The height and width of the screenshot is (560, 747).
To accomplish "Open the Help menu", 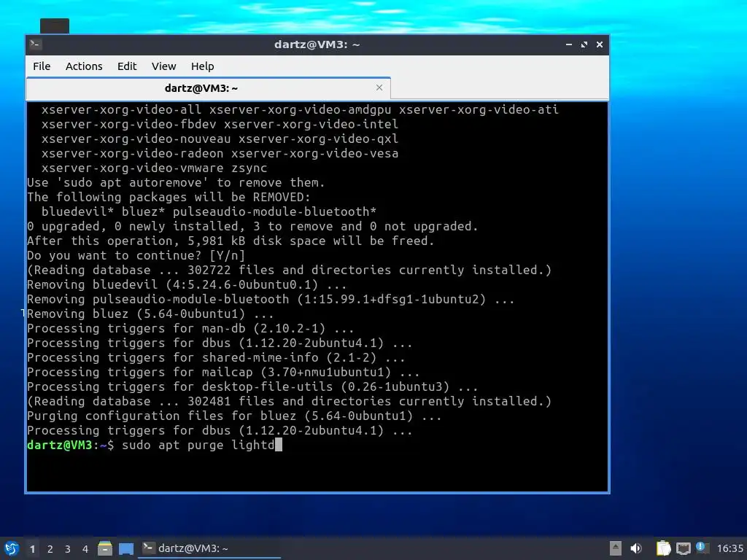I will 203,66.
